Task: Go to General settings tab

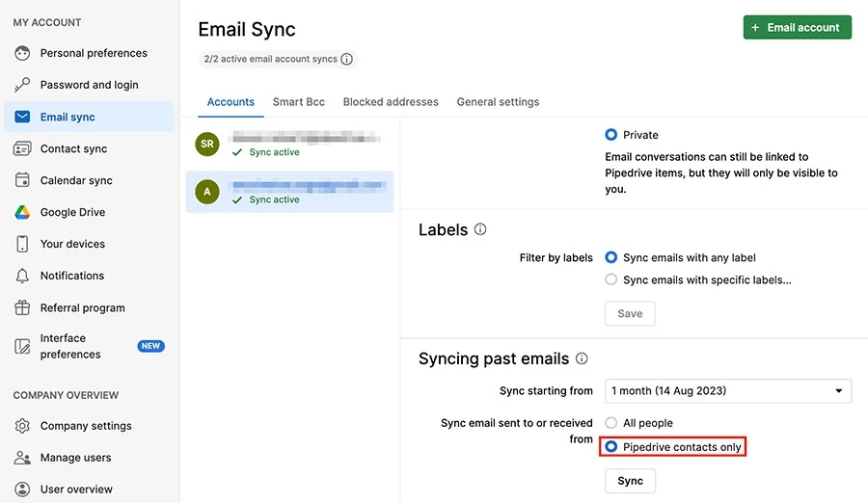Action: pos(498,102)
